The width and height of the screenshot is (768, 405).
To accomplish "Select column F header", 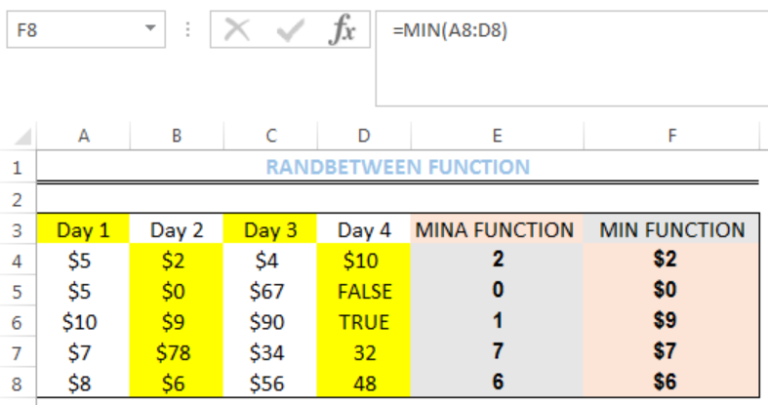I will tap(672, 136).
